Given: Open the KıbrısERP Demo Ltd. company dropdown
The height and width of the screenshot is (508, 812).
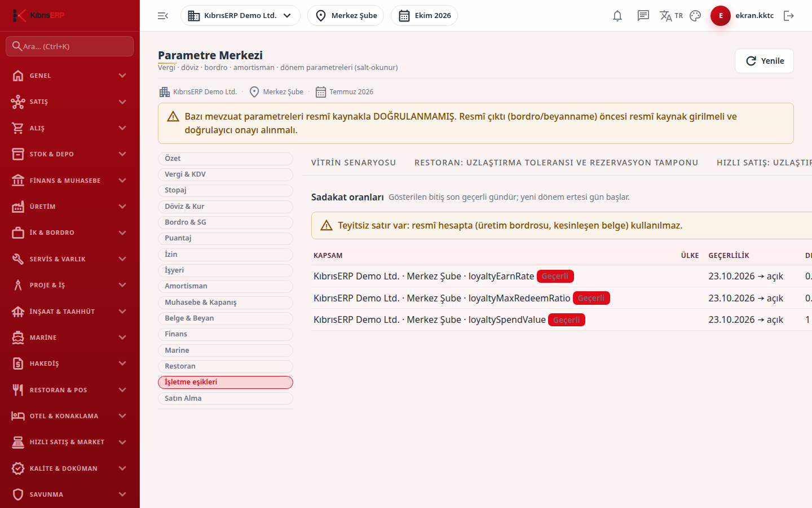Looking at the screenshot, I should point(240,16).
